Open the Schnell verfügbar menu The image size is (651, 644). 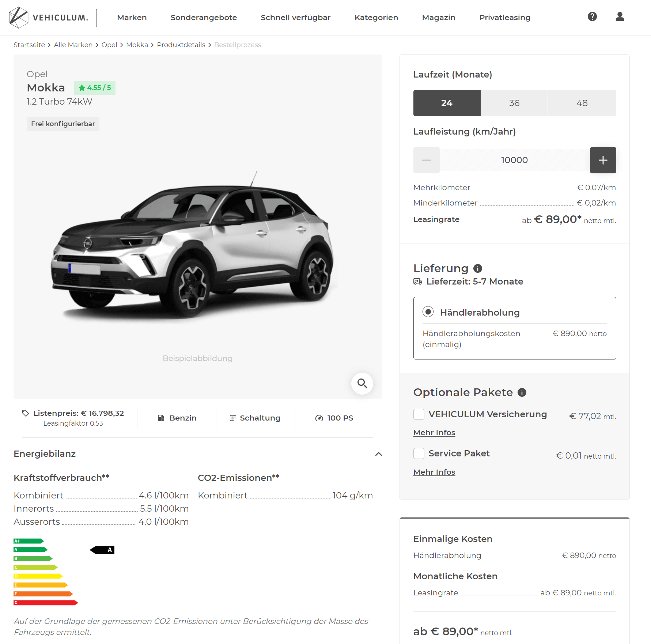point(296,18)
